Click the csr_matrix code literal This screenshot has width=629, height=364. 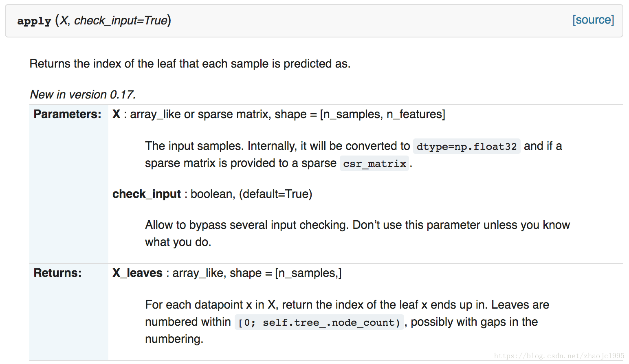[x=374, y=164]
